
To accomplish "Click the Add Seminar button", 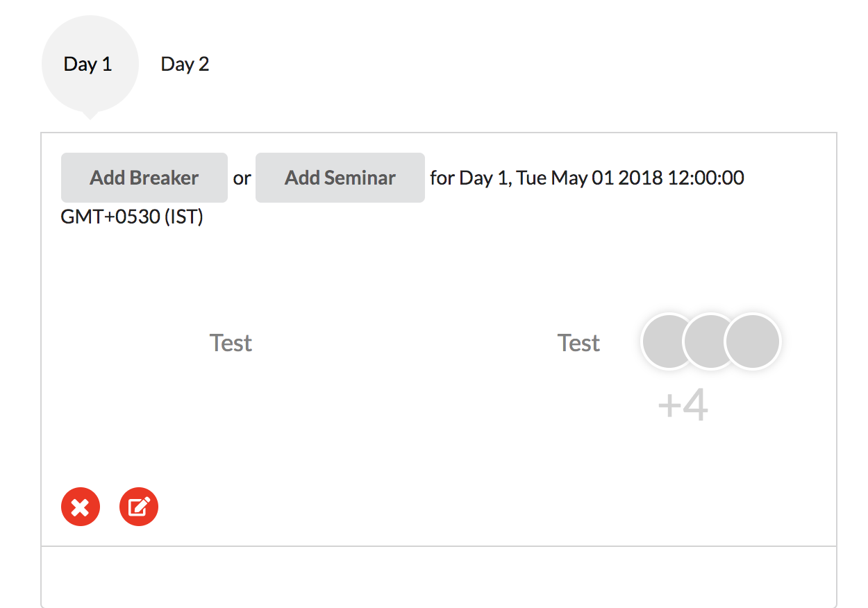I will pos(340,178).
